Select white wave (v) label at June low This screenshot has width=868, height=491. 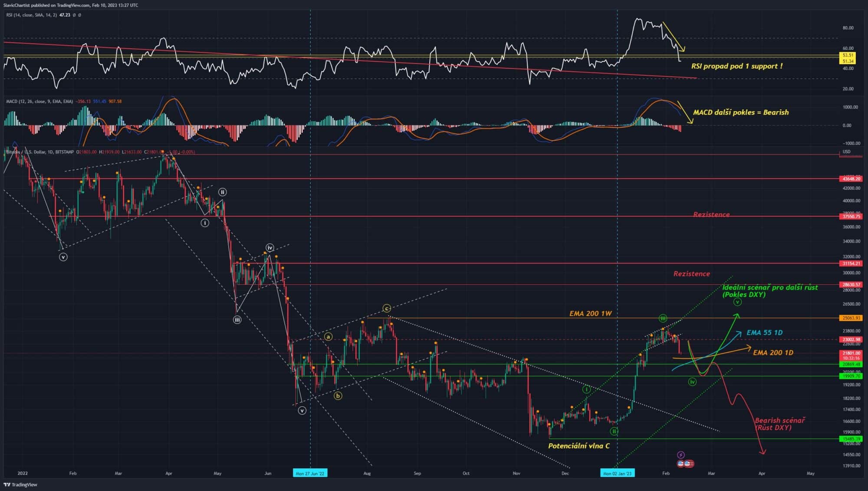302,410
